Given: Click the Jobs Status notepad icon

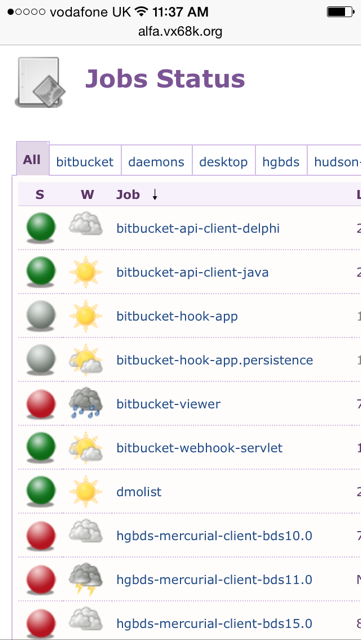Looking at the screenshot, I should point(40,82).
